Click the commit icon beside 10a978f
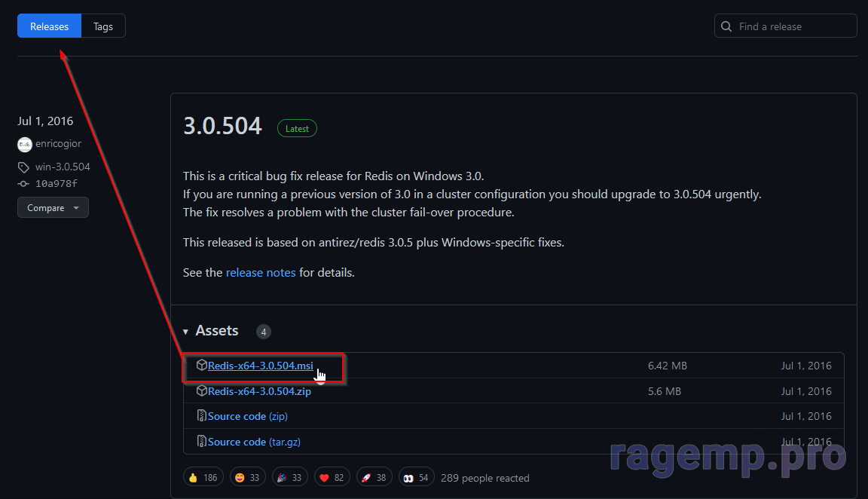The image size is (868, 499). click(x=23, y=183)
